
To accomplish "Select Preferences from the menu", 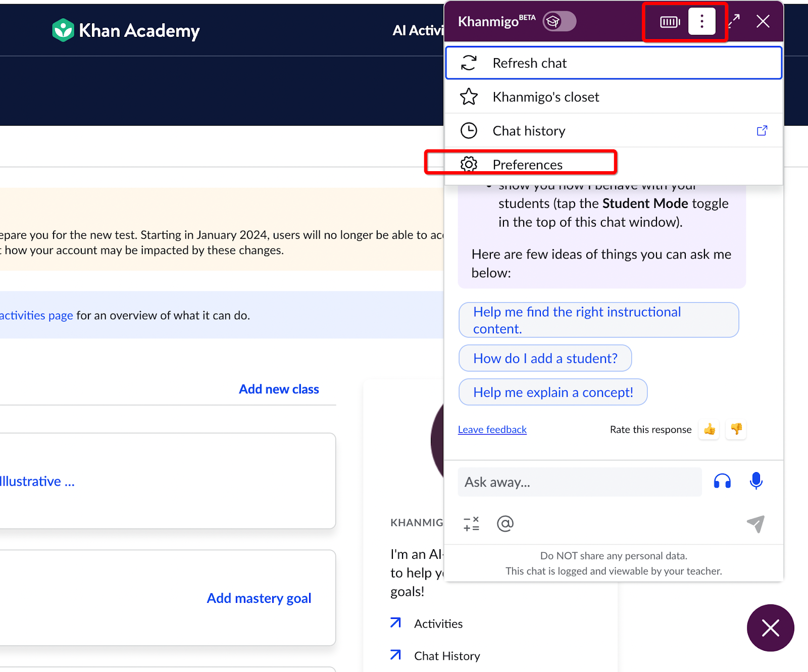I will (x=527, y=164).
